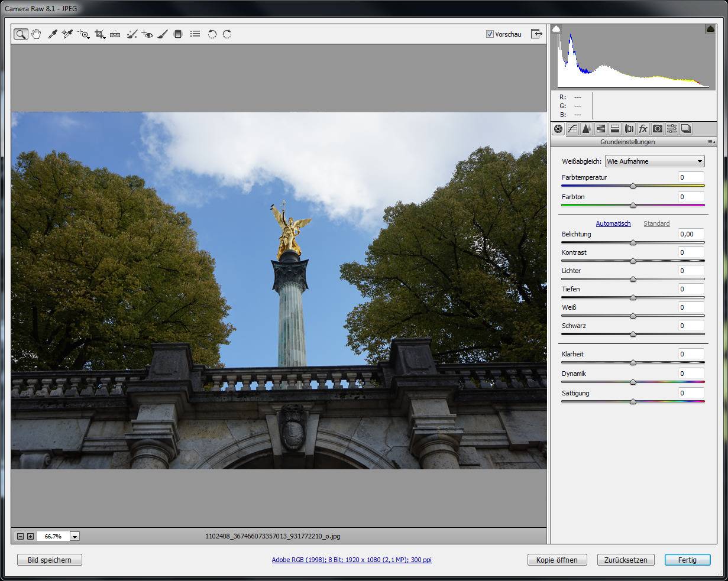728x581 pixels.
Task: Rotate image 90° counterclockwise
Action: click(212, 34)
